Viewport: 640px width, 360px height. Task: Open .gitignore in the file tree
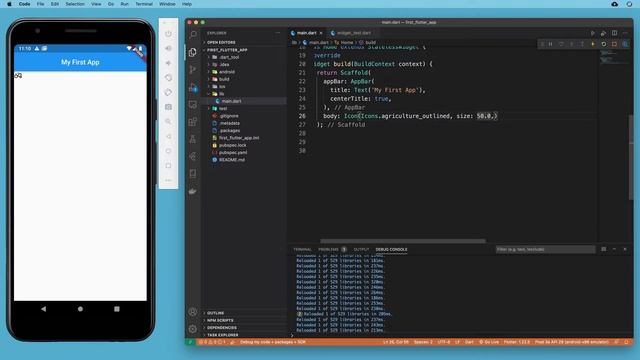[x=229, y=116]
